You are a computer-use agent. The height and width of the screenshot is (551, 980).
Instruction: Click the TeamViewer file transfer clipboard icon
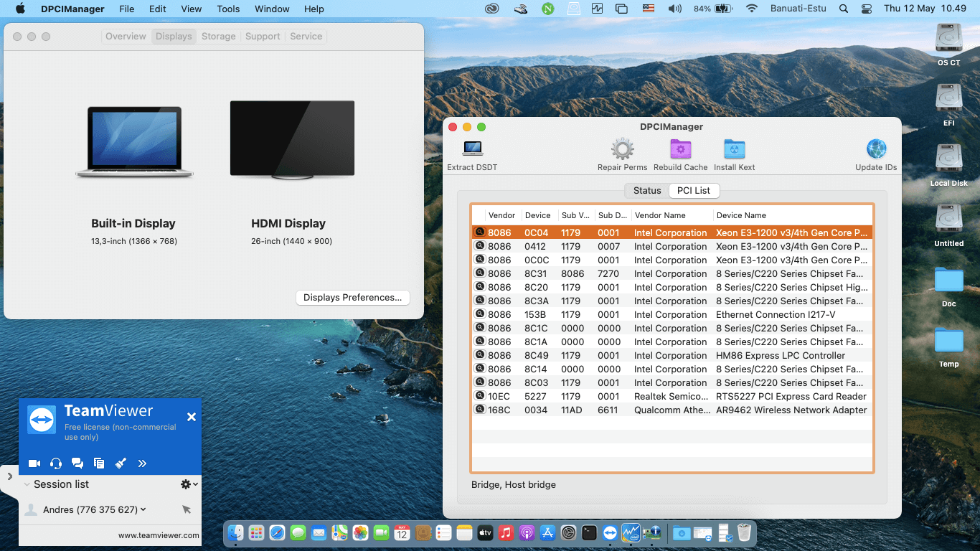coord(99,463)
